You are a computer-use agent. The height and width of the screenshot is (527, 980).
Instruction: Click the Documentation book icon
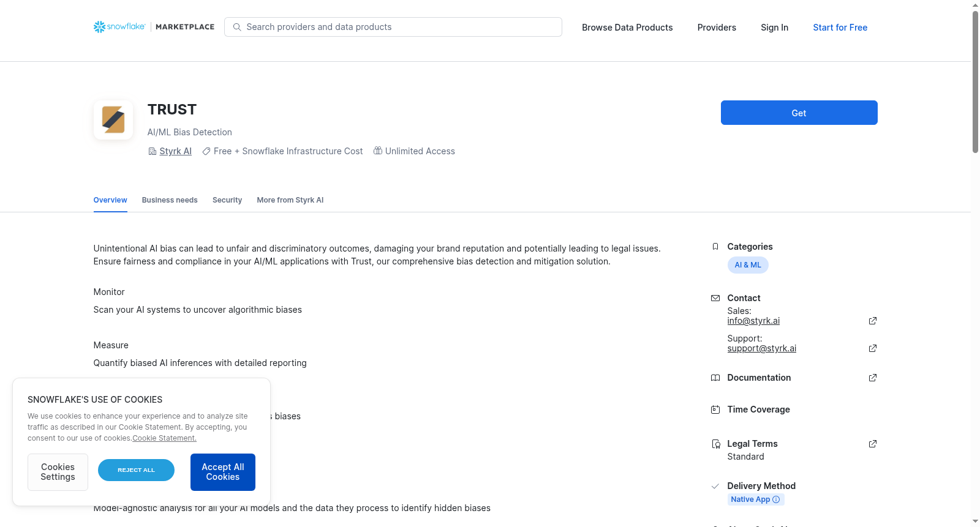(x=715, y=378)
